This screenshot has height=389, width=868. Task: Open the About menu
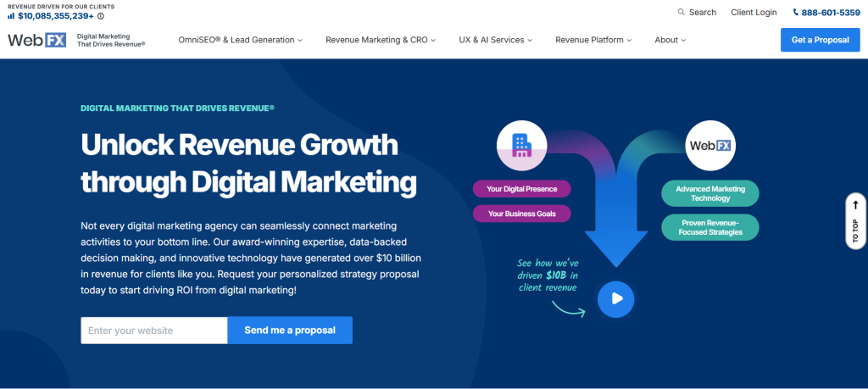670,40
